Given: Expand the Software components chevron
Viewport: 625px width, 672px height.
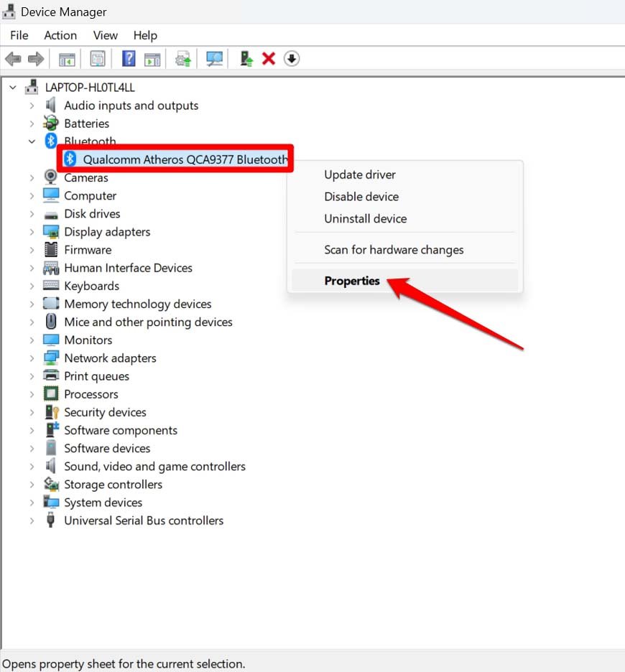Looking at the screenshot, I should [x=32, y=430].
